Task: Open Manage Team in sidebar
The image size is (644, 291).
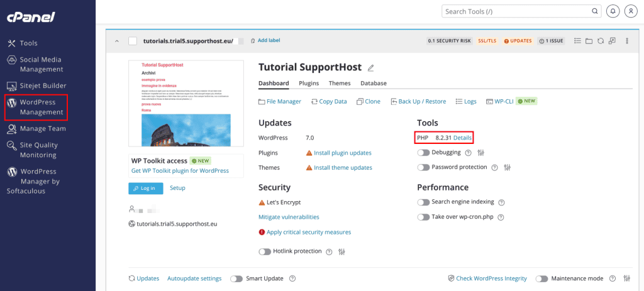Action: [36, 128]
